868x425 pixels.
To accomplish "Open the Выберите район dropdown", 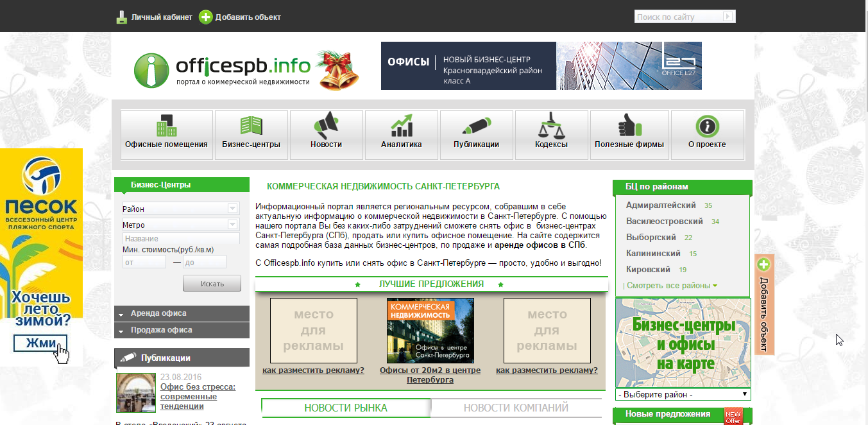I will click(683, 394).
